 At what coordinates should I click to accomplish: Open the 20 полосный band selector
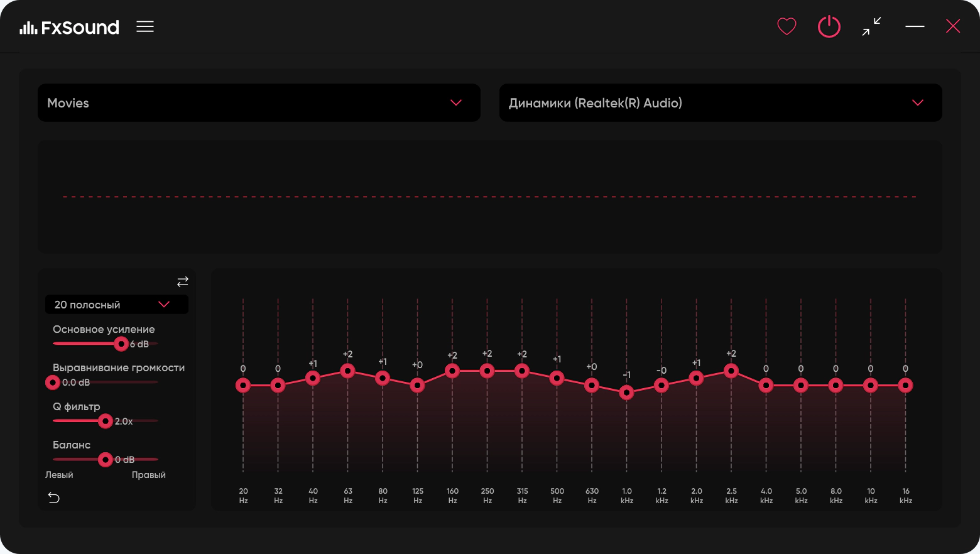pos(117,305)
